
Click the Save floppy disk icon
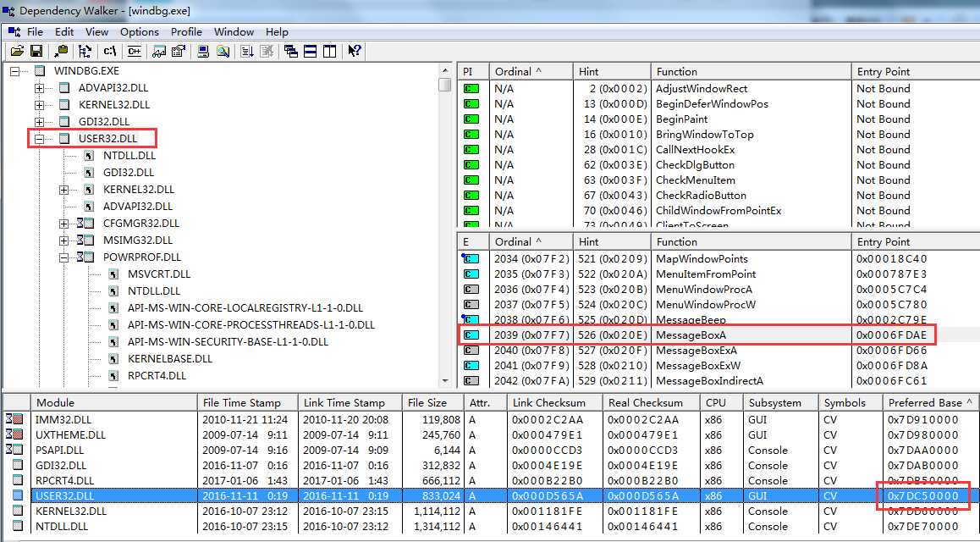(x=36, y=52)
